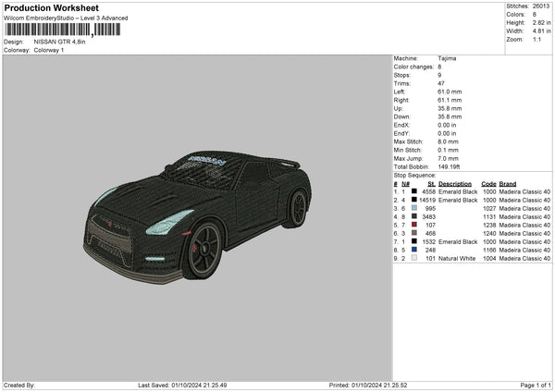The image size is (555, 392).
Task: Click the Nissan GTR embroidery preview
Action: click(x=198, y=217)
